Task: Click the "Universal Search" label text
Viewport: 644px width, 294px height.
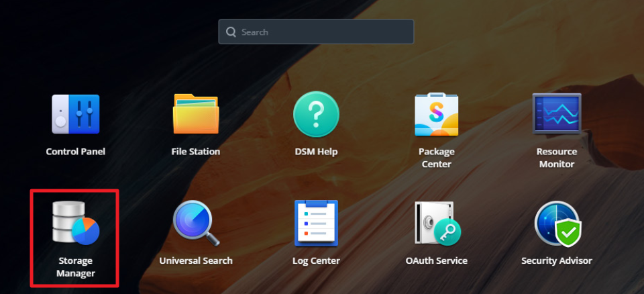Action: coord(196,260)
